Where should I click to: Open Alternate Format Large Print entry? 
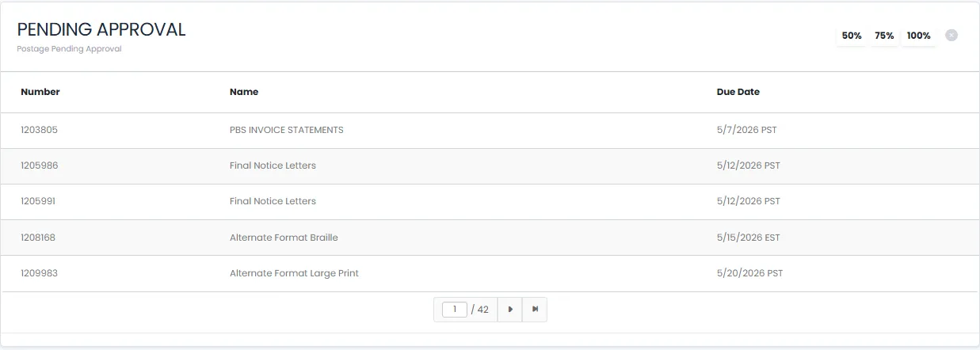(294, 273)
